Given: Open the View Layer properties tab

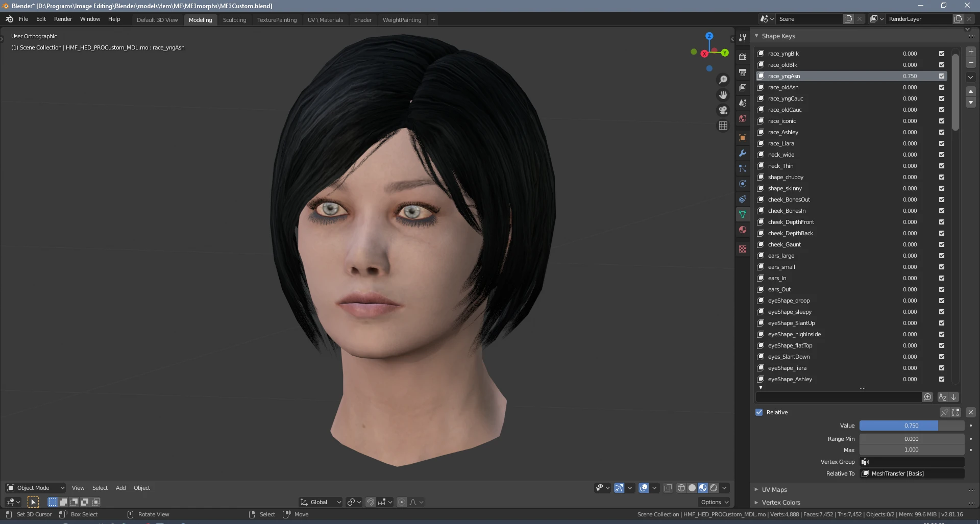Looking at the screenshot, I should click(x=743, y=88).
